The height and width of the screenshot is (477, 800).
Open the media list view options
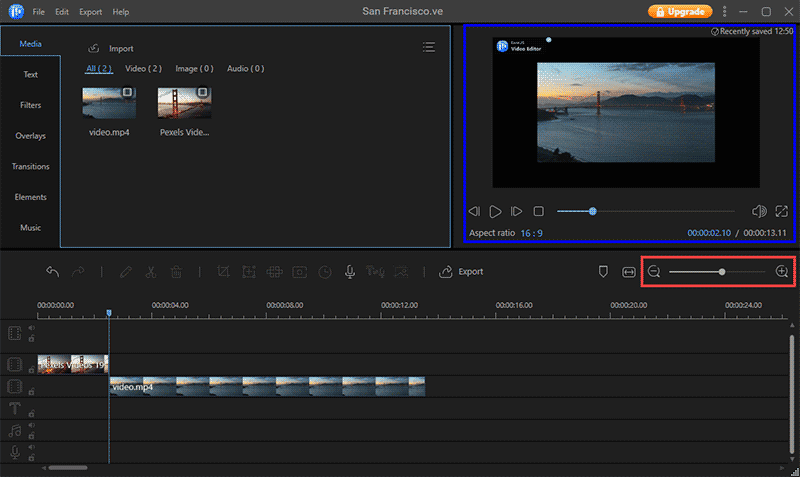pos(429,47)
